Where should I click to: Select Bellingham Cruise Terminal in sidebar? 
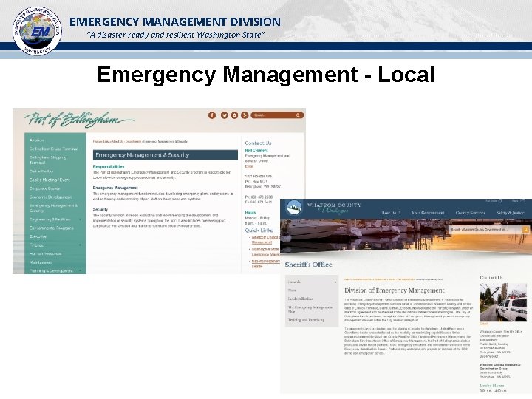54,149
